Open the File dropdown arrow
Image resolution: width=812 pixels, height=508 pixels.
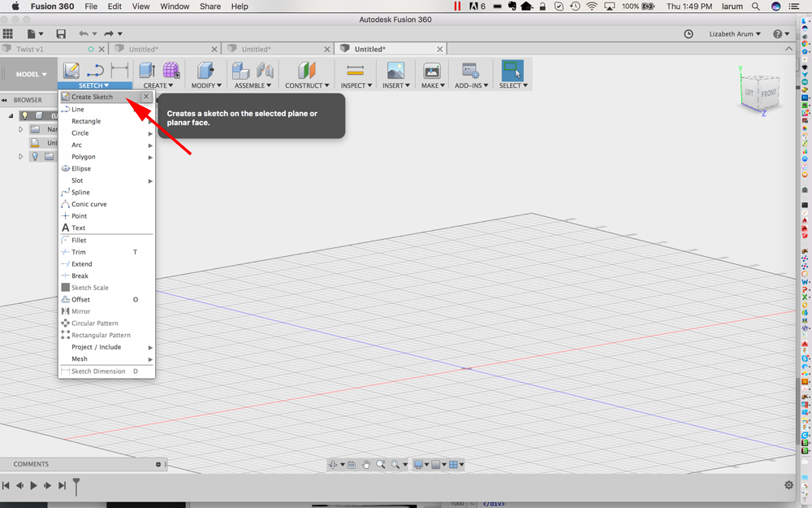41,33
